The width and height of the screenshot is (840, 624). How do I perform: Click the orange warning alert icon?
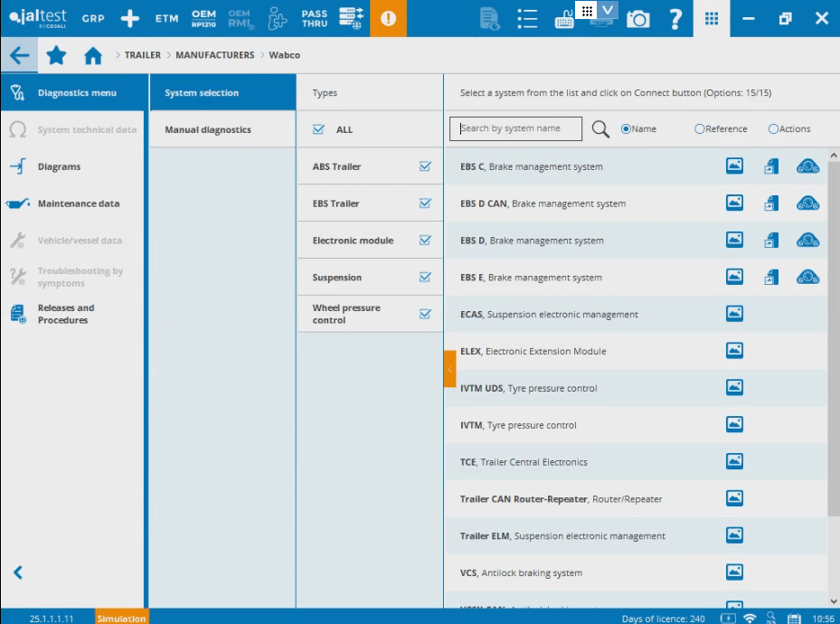(x=388, y=18)
